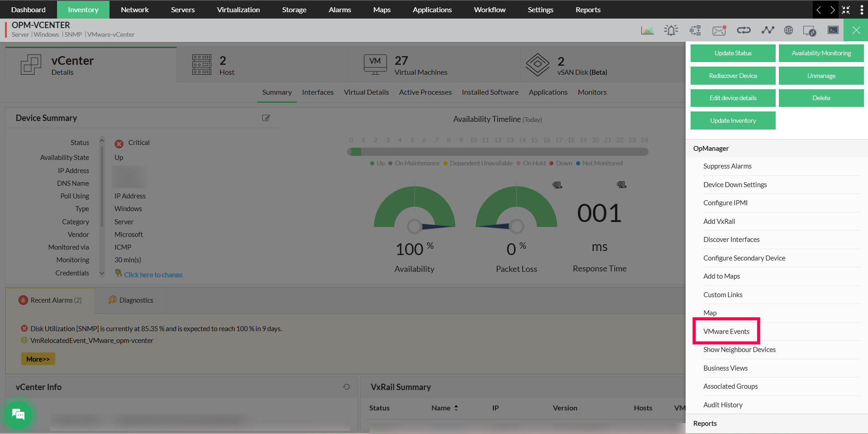Open the Workflow top menu
Screen dimensions: 868x434
tap(490, 10)
